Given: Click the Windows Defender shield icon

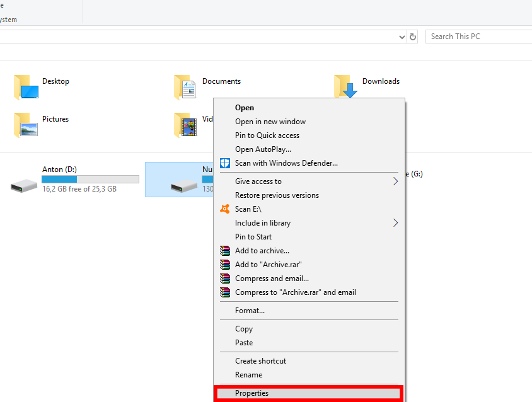Looking at the screenshot, I should pos(225,163).
